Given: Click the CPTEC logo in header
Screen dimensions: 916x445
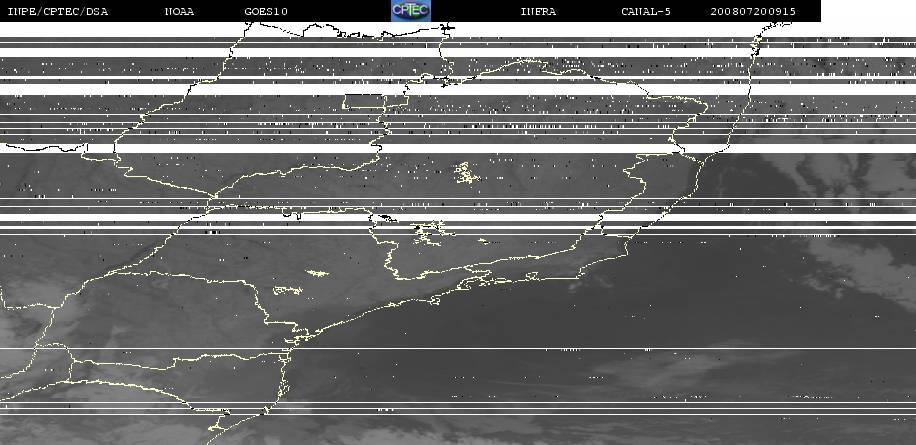Looking at the screenshot, I should [x=411, y=11].
